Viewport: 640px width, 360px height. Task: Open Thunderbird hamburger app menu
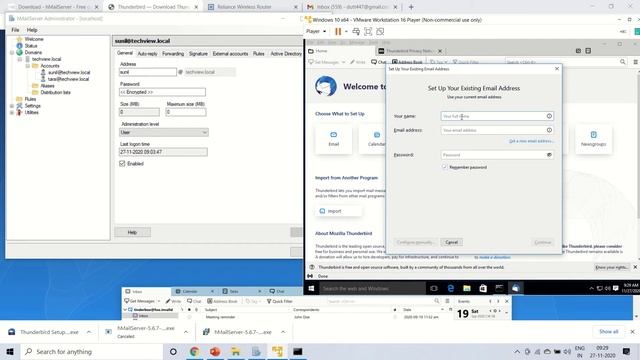coord(636,62)
